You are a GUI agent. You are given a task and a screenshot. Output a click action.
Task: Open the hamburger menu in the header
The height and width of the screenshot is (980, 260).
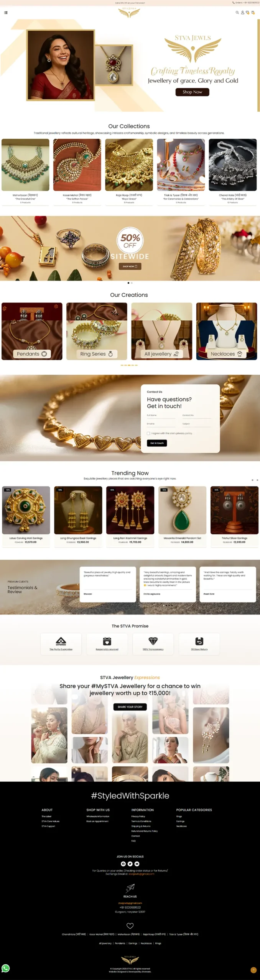coord(6,13)
